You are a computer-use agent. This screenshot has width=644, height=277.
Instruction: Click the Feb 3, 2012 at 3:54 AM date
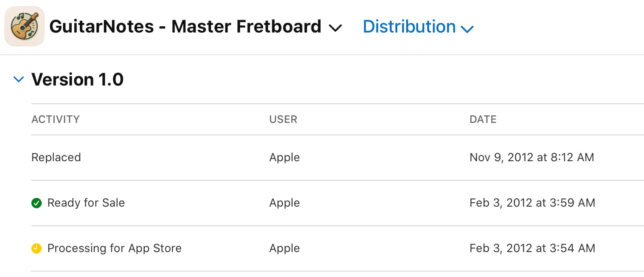(x=532, y=248)
